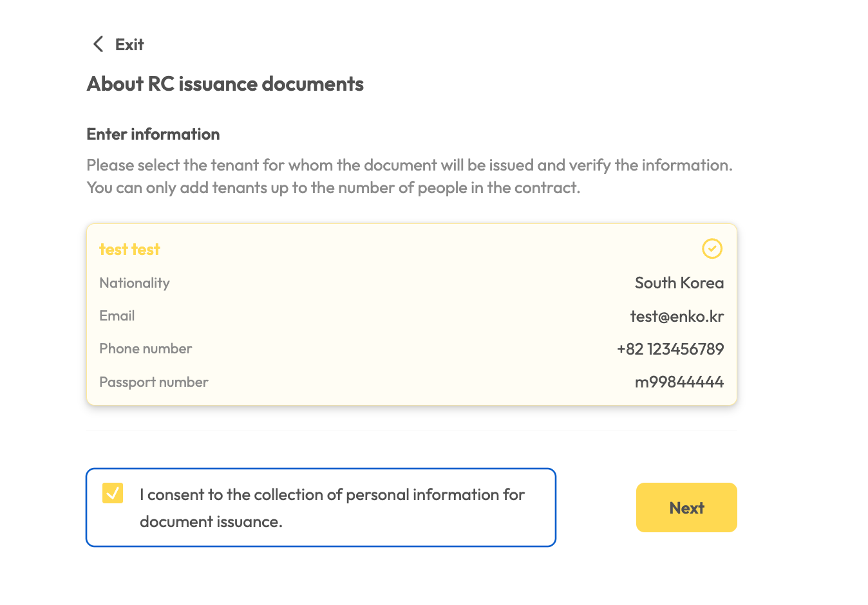The image size is (868, 605).
Task: Click the Exit link text
Action: 129,44
